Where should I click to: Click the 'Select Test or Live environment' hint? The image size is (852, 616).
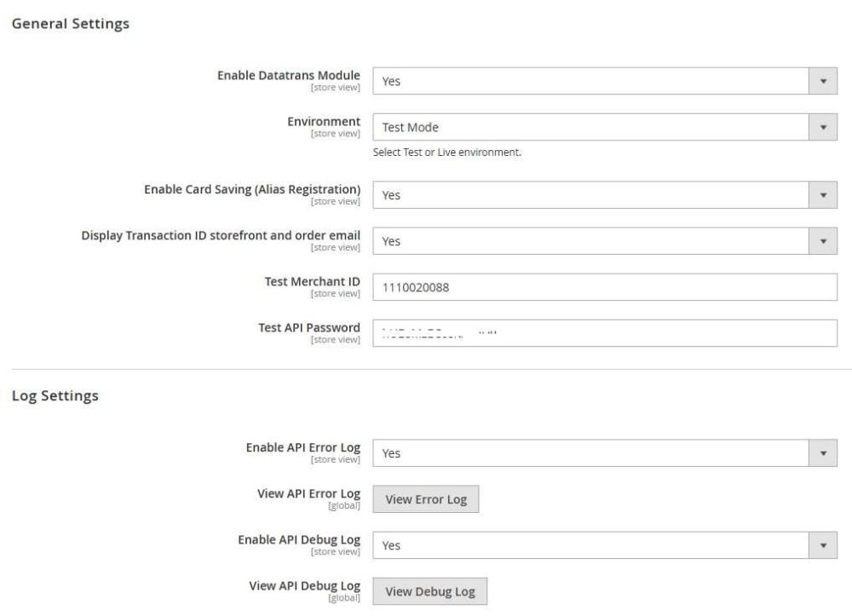point(446,153)
